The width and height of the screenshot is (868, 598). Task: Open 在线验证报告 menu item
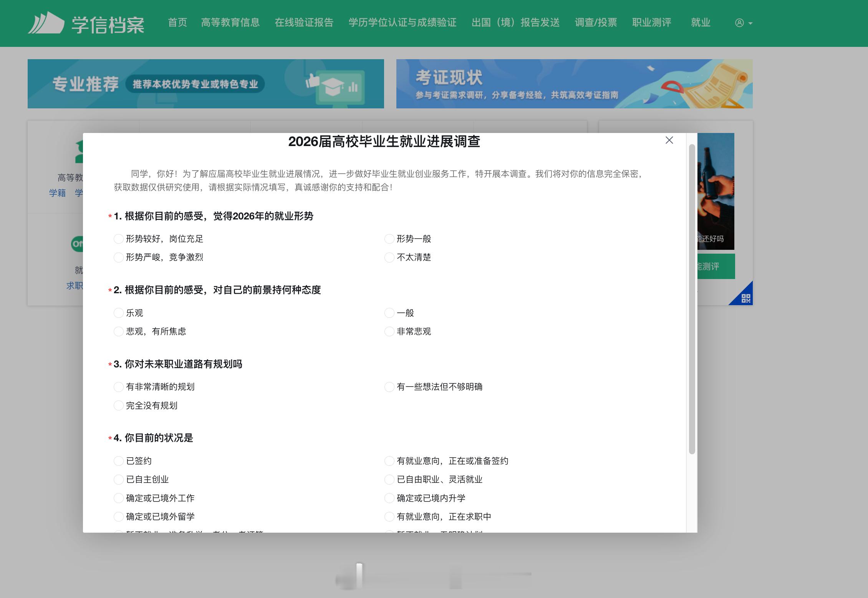[304, 23]
